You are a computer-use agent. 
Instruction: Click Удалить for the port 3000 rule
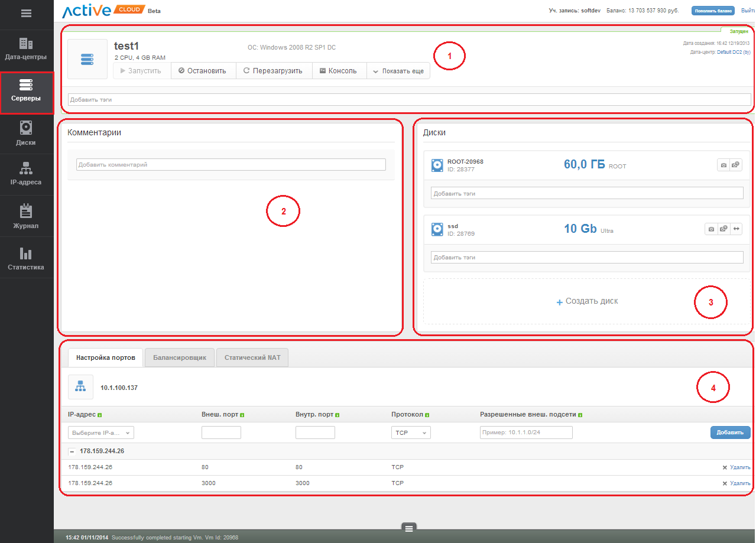click(736, 483)
